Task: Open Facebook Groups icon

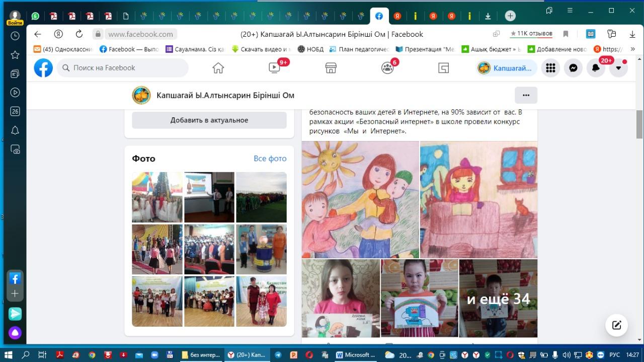Action: click(x=387, y=68)
